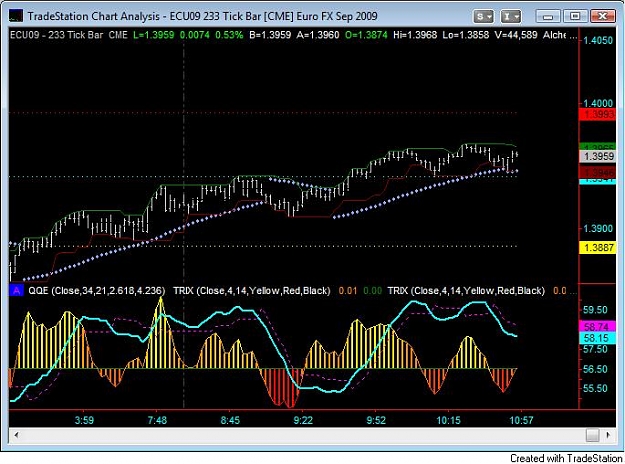This screenshot has width=625, height=464.
Task: Click the cyan 58.15 indicator value marker
Action: point(597,338)
